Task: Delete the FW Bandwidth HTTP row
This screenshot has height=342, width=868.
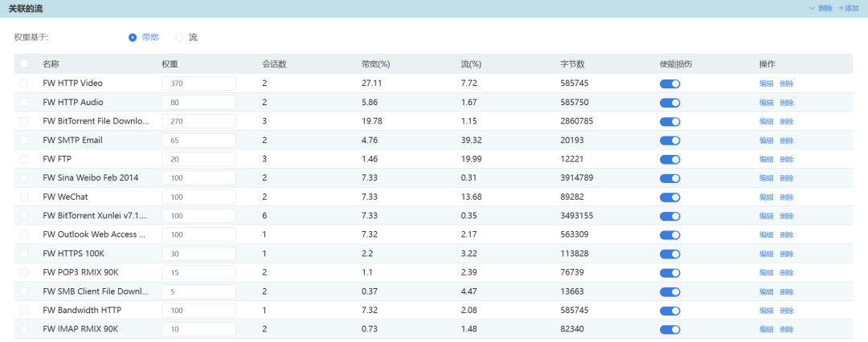Action: point(786,311)
